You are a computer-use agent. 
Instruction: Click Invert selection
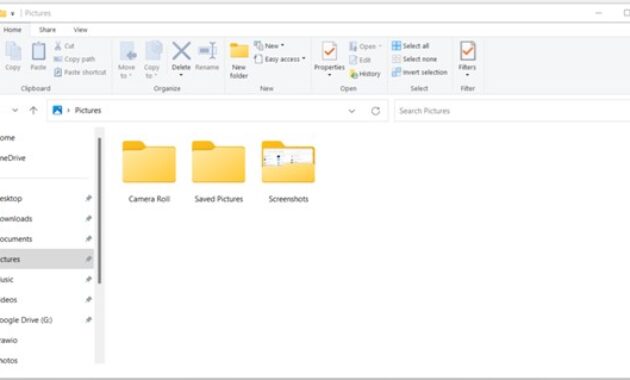pos(419,72)
